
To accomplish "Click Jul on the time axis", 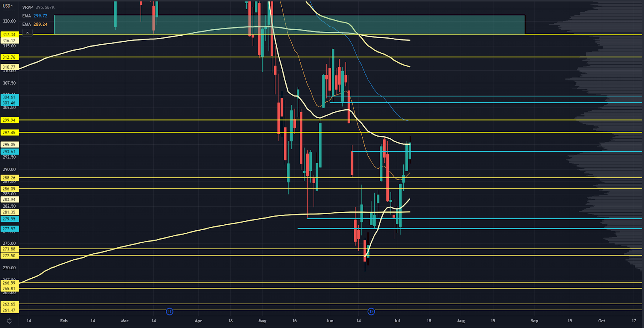I will [397, 321].
